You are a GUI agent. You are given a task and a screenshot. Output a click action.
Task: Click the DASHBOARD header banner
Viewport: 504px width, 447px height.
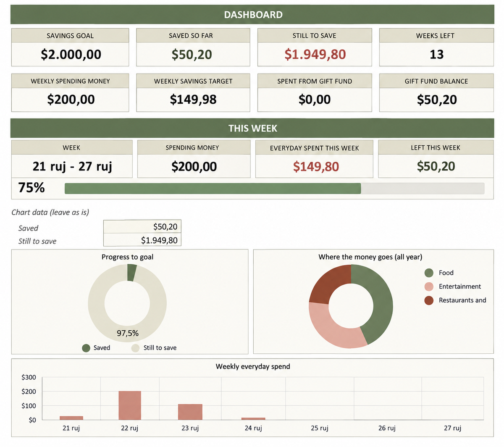(x=252, y=15)
